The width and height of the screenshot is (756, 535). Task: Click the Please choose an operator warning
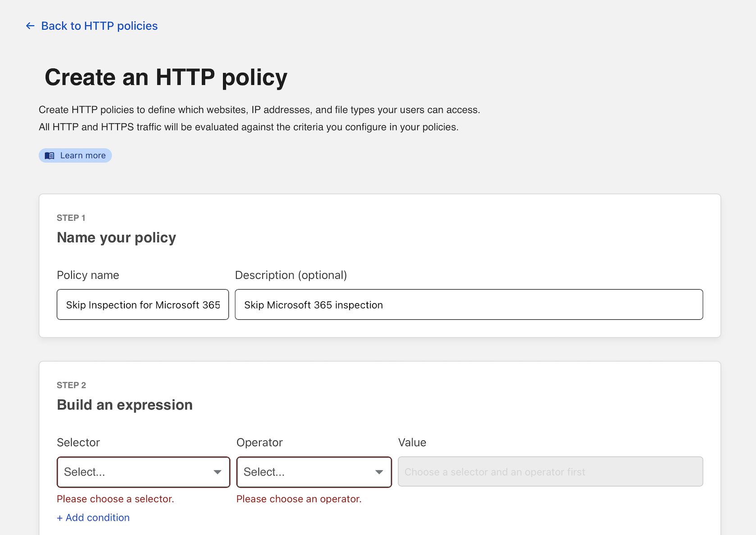[x=298, y=499]
